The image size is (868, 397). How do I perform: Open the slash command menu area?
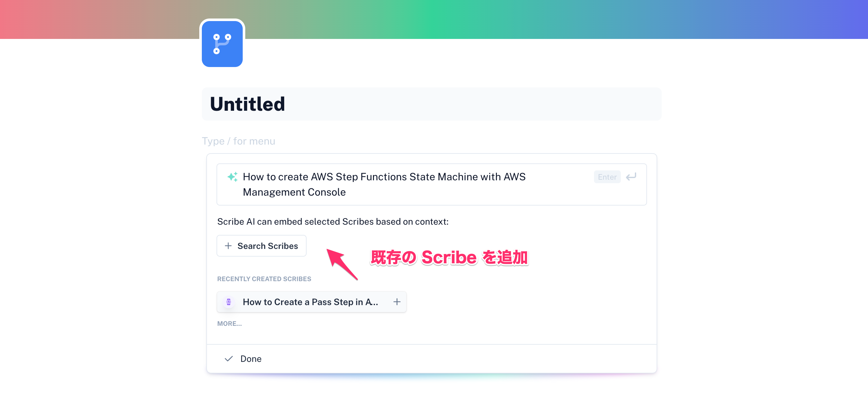pos(238,141)
